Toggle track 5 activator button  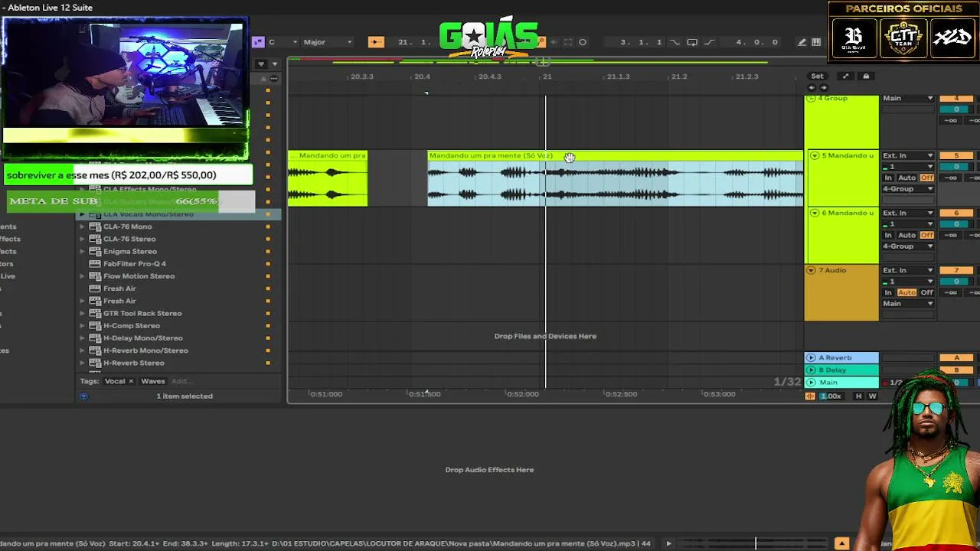(956, 155)
